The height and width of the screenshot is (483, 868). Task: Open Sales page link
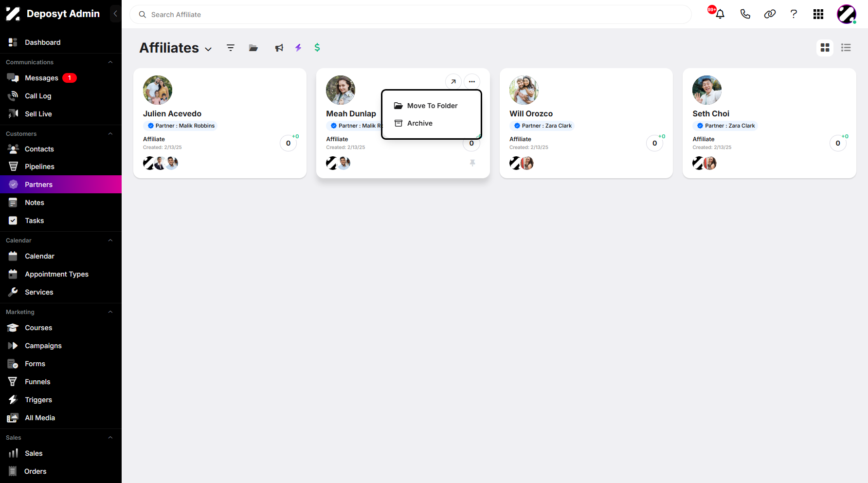pyautogui.click(x=61, y=453)
